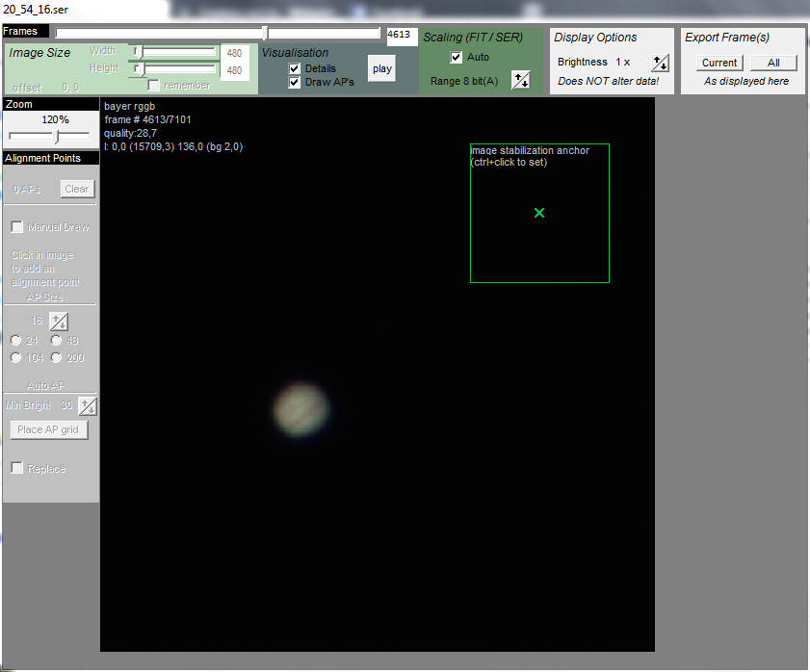
Task: Check the Replace checkbox
Action: pos(17,468)
